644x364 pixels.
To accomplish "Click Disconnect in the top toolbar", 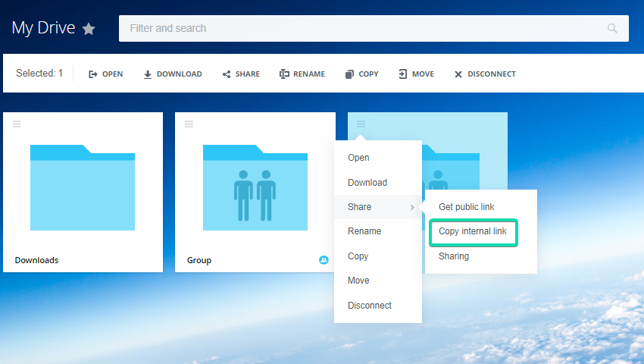I will point(485,74).
